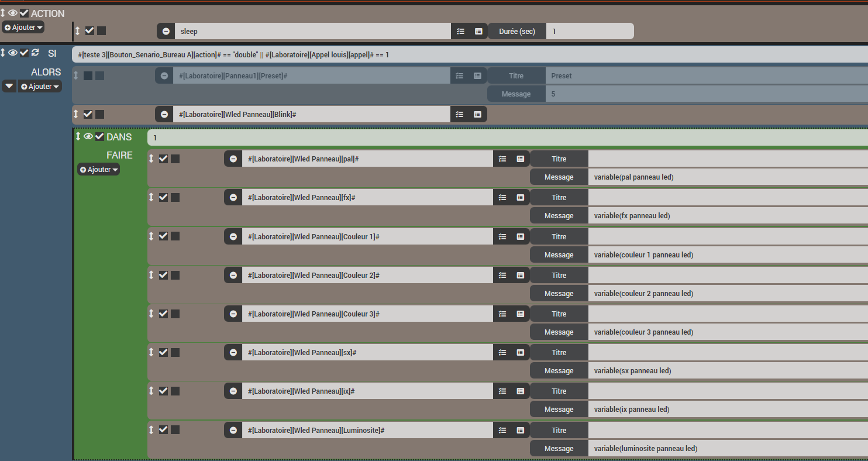Toggle the eye icon of the DANS block
868x461 pixels.
point(88,136)
